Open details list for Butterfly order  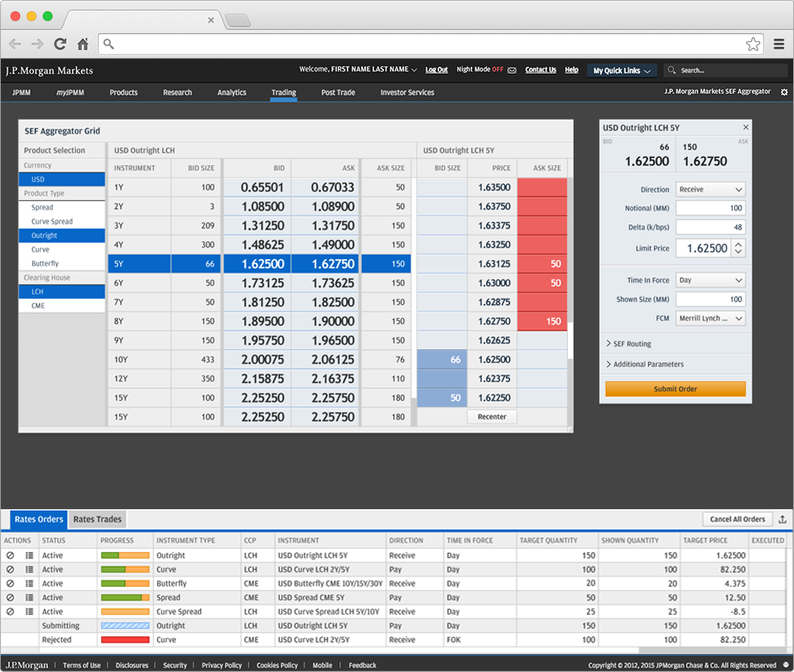click(29, 584)
